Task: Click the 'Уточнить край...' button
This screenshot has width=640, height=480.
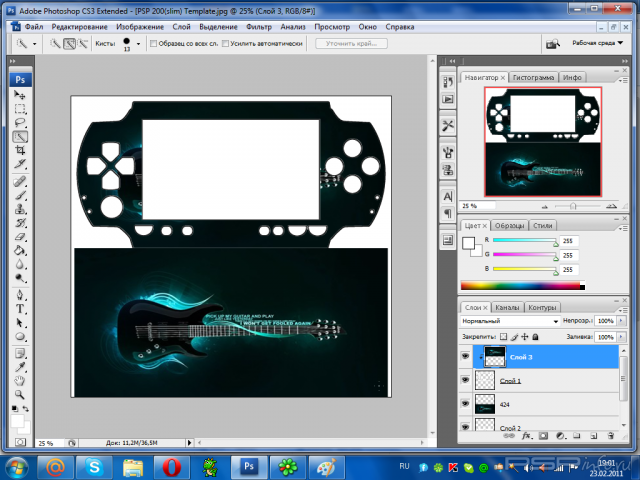Action: click(353, 44)
